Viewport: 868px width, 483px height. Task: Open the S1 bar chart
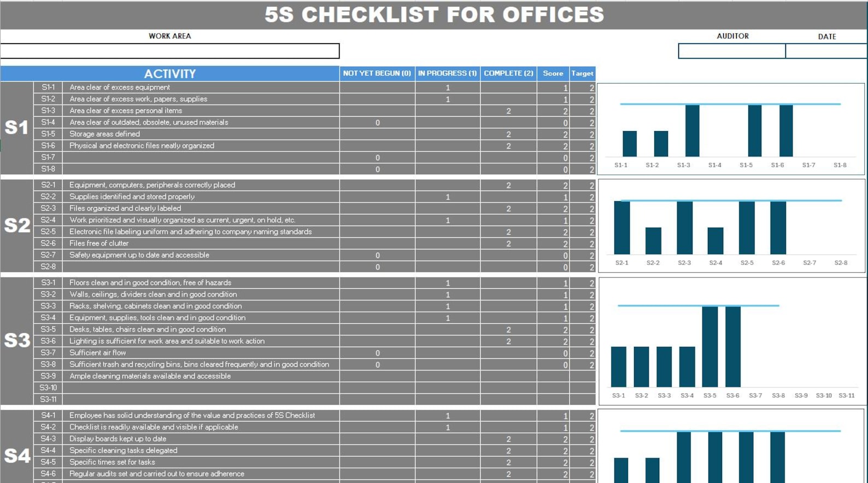pyautogui.click(x=731, y=129)
